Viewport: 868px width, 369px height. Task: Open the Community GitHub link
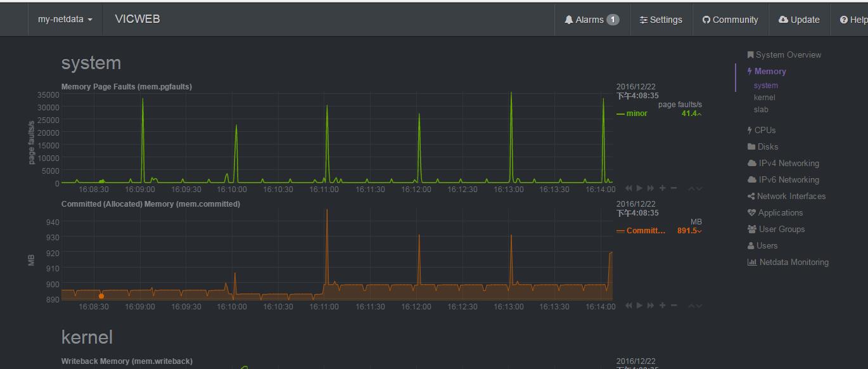730,20
